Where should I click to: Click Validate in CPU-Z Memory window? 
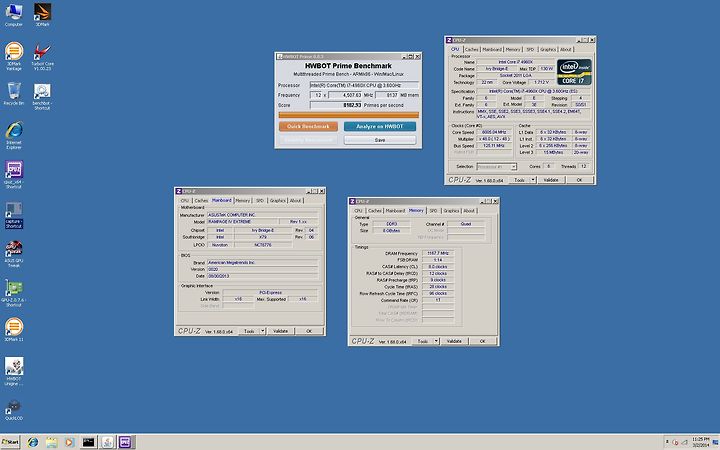pos(454,341)
